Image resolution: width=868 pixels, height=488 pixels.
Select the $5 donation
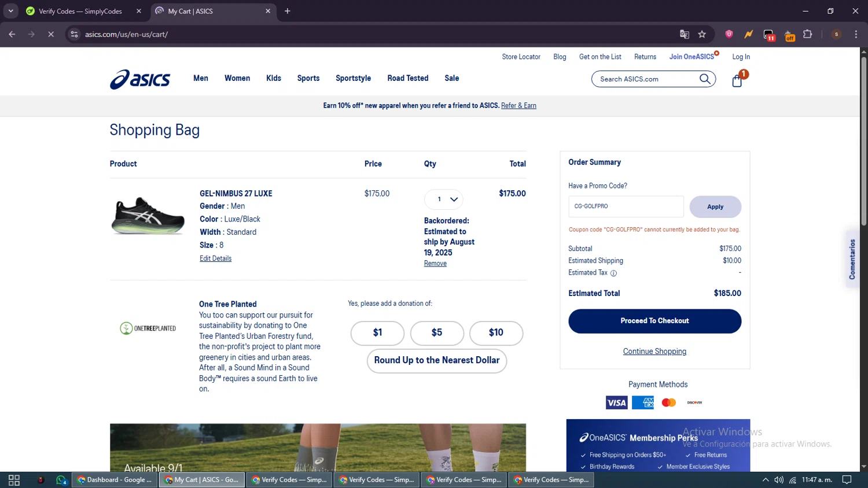[437, 333]
